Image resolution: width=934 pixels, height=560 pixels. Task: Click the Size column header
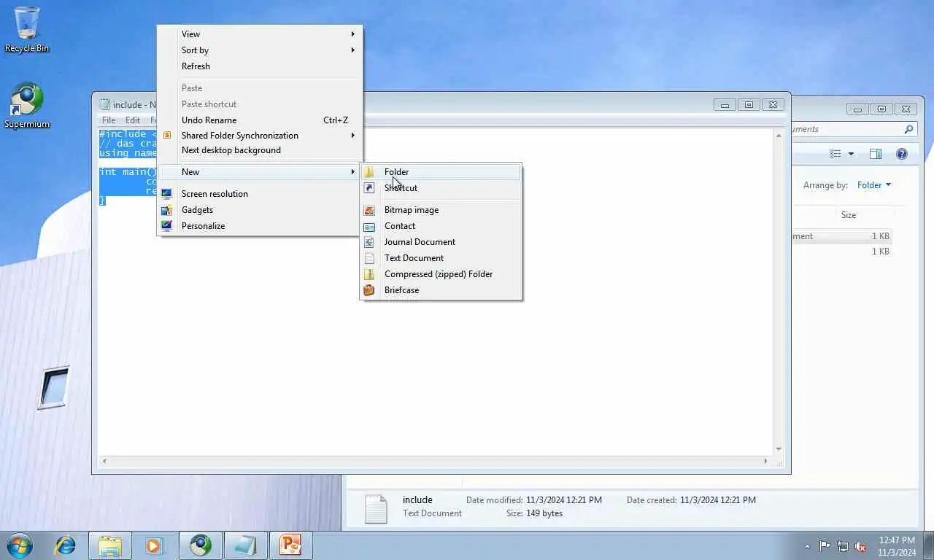pyautogui.click(x=849, y=215)
